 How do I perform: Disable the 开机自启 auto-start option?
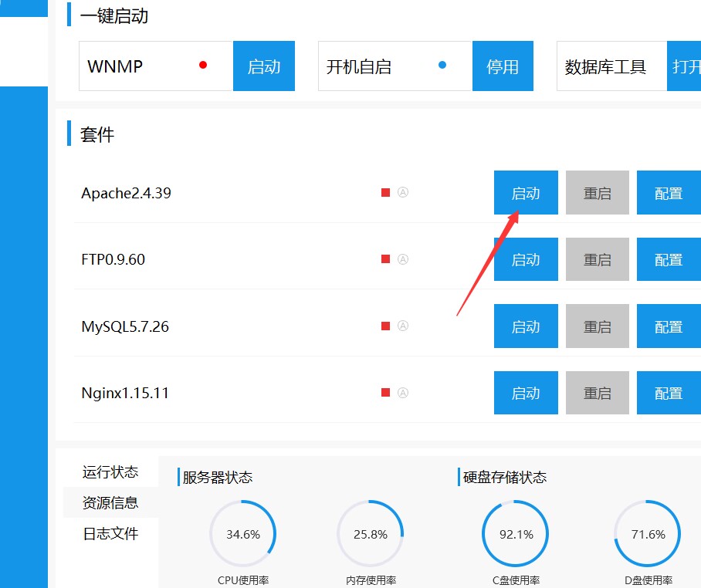click(x=503, y=66)
